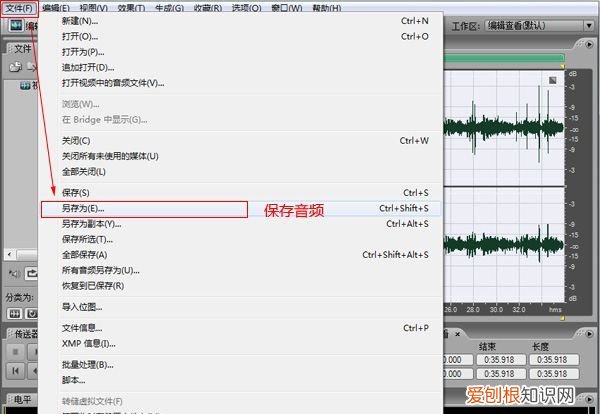Choose 保存所选(T)... entry

pyautogui.click(x=241, y=240)
